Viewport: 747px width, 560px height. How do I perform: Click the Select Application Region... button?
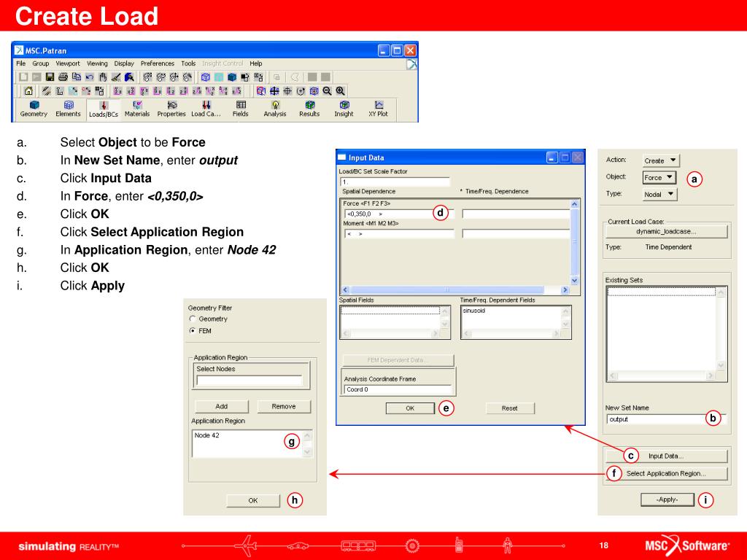point(667,473)
